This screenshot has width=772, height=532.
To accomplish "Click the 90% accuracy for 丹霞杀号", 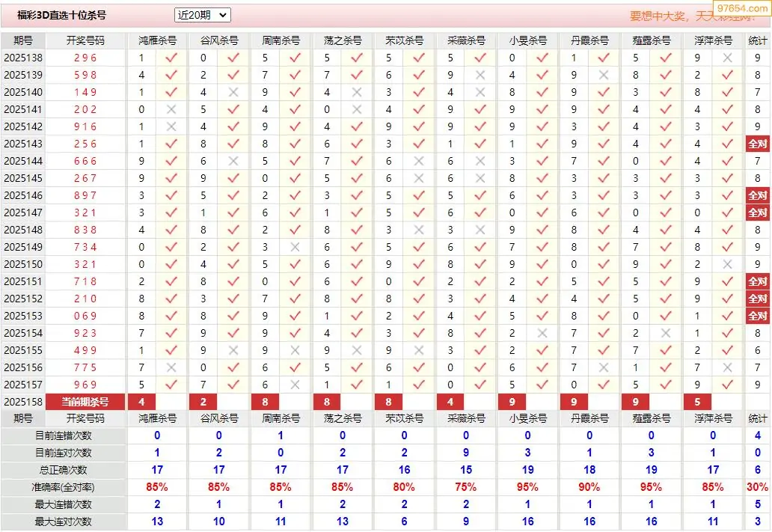I will coord(589,487).
